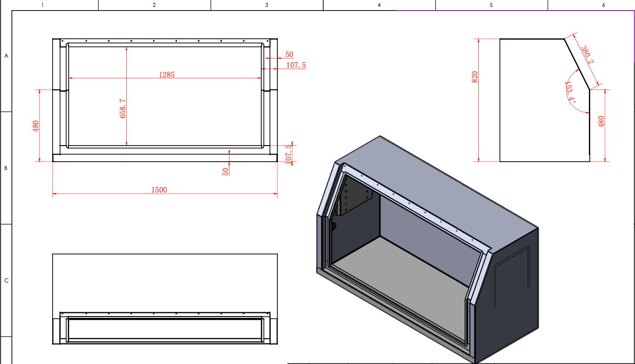Click the vertical 50 dimension near bottom
Viewport: 635px width, 364px height.
click(226, 171)
